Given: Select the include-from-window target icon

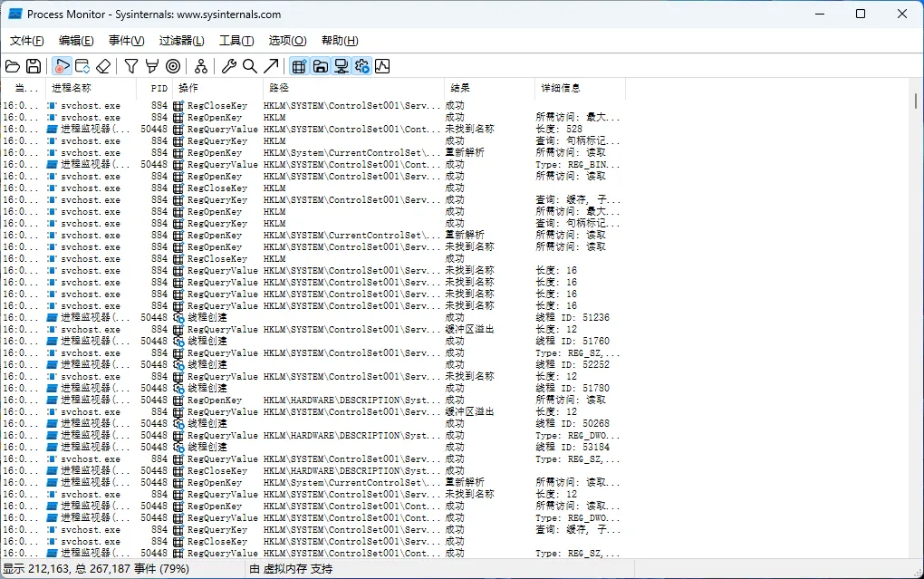Looking at the screenshot, I should coord(173,66).
